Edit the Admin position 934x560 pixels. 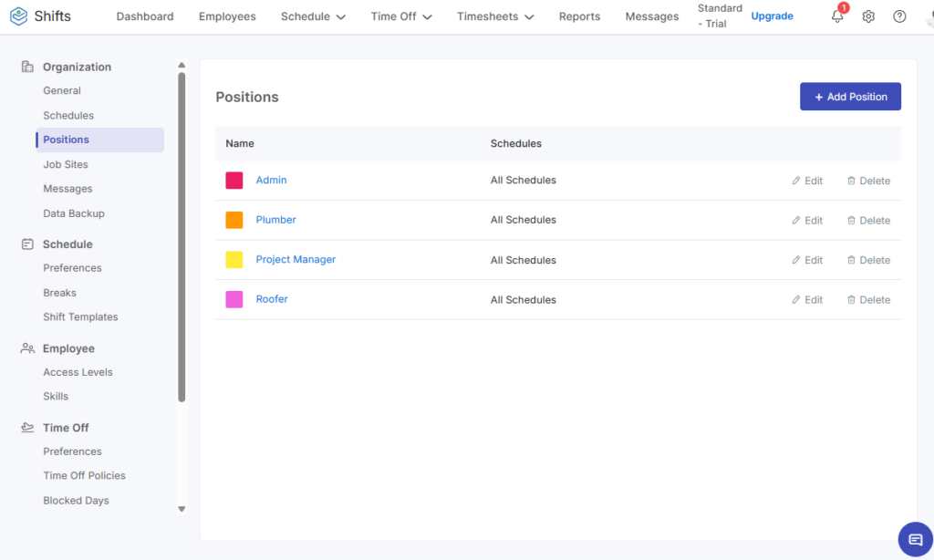coord(807,181)
